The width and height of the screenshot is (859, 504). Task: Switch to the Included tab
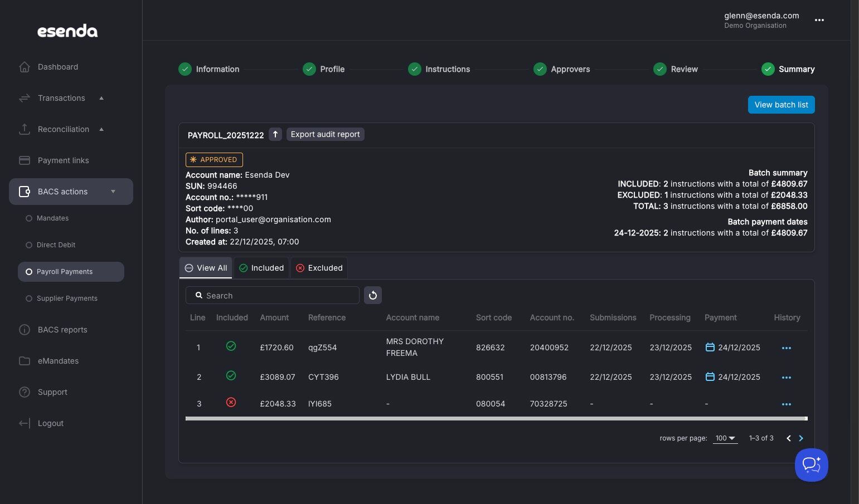(261, 268)
